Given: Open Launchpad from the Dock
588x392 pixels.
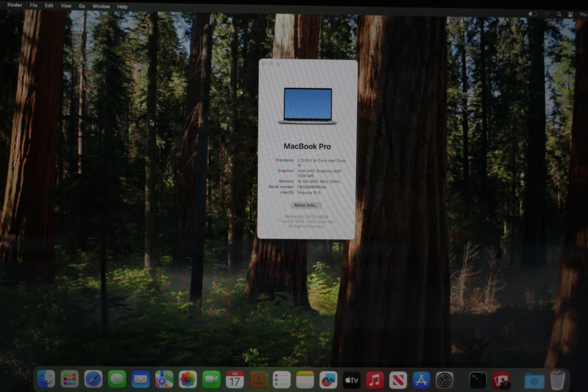Looking at the screenshot, I should coord(70,379).
